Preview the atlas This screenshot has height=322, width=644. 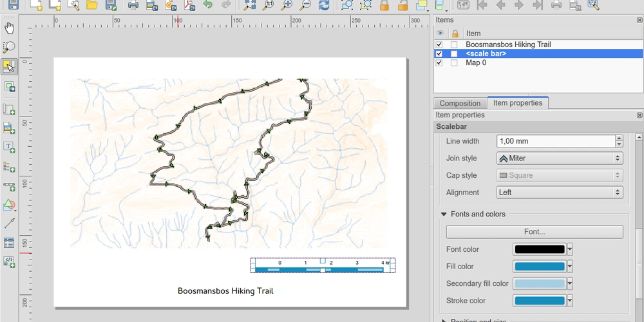pyautogui.click(x=463, y=5)
